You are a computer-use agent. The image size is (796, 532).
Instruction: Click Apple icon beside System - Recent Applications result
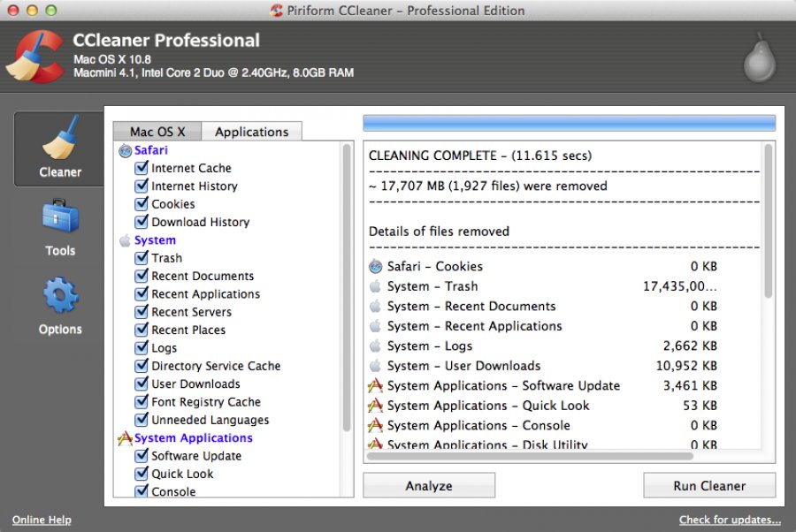coord(376,325)
